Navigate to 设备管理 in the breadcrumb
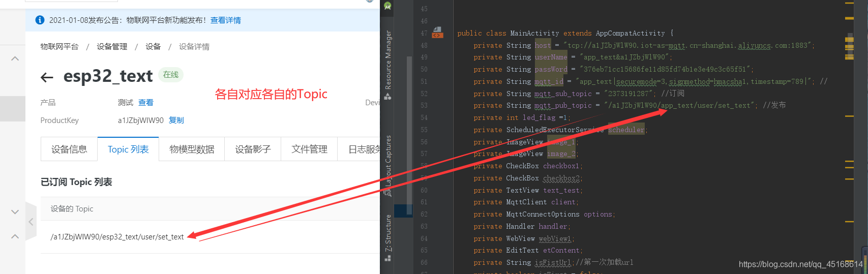 pyautogui.click(x=112, y=46)
